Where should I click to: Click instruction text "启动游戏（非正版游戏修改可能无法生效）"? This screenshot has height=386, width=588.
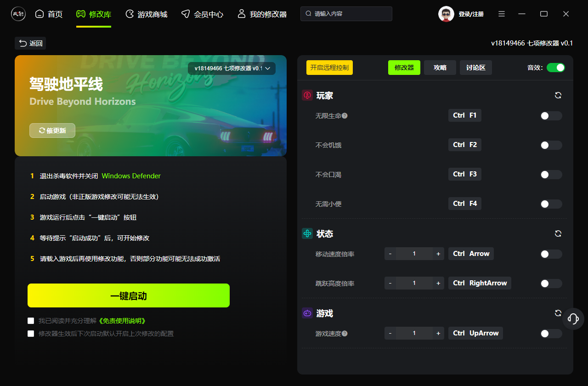click(99, 197)
